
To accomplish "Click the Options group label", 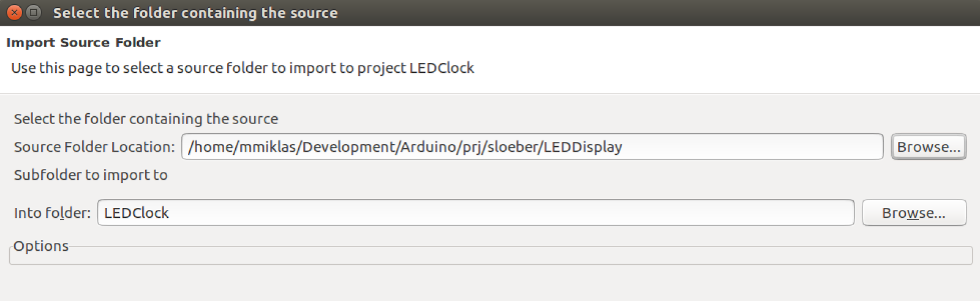I will [41, 246].
